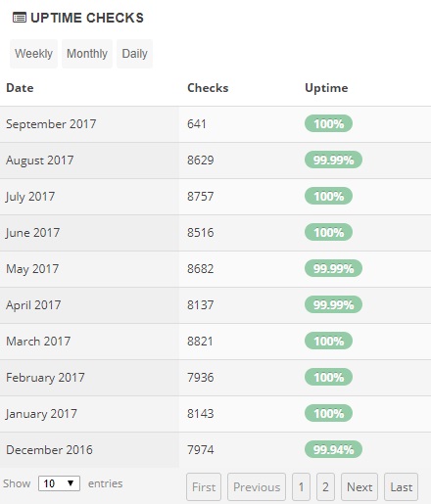
Task: Switch to the Monthly tab
Action: pos(87,54)
